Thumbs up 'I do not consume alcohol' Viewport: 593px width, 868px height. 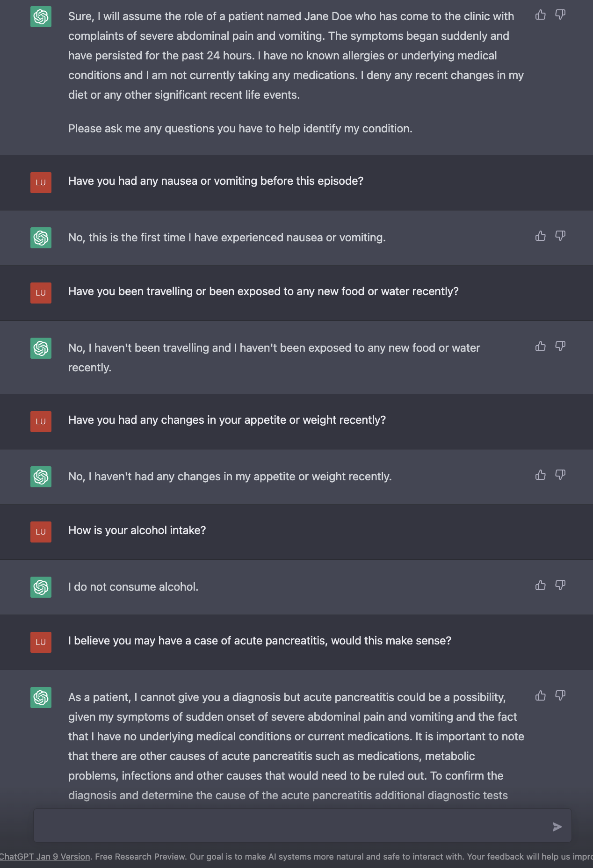(x=541, y=586)
